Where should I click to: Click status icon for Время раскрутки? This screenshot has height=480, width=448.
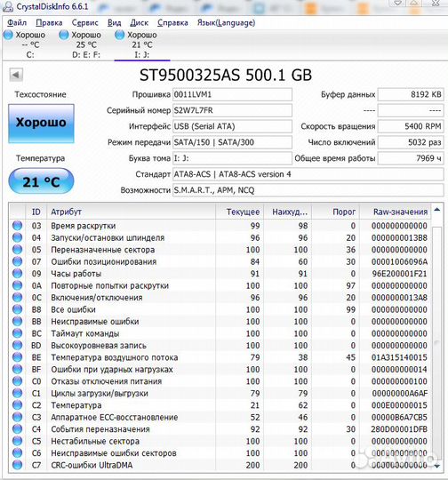[18, 226]
